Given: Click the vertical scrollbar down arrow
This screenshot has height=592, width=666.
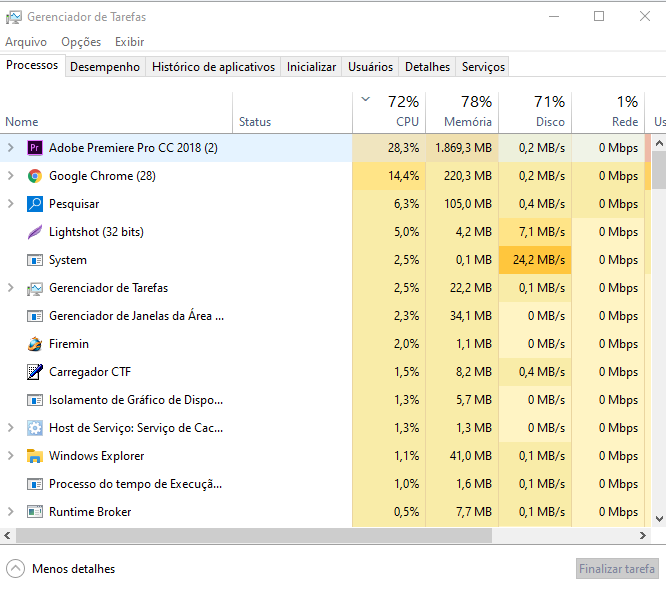Looking at the screenshot, I should [659, 519].
